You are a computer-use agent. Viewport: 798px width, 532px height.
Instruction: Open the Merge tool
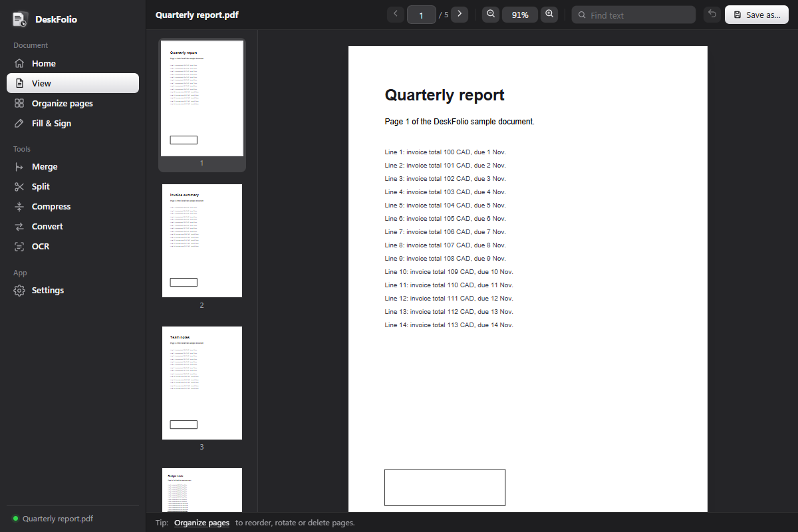[72, 167]
